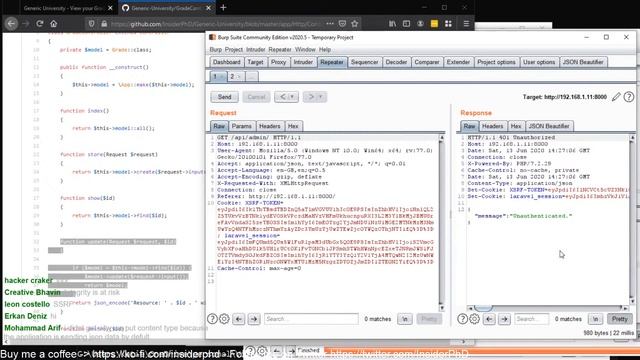Open response search help icon
The width and height of the screenshot is (640, 360).
coord(462,319)
